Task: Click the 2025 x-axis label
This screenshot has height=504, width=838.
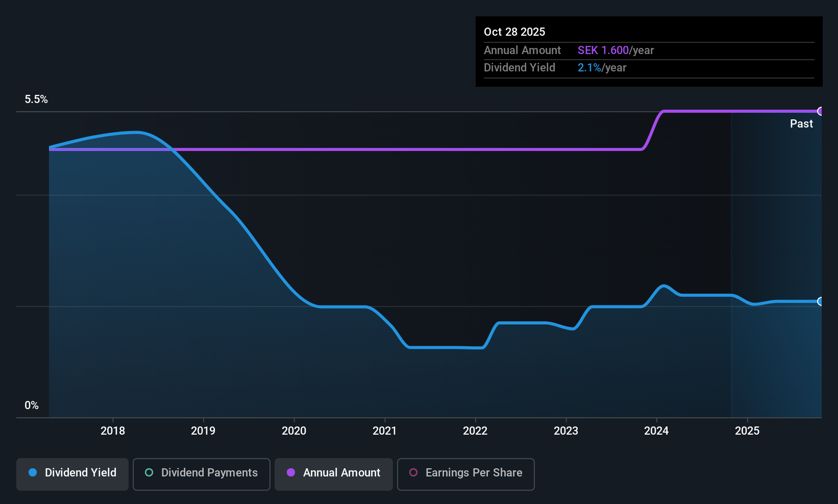Action: [747, 431]
